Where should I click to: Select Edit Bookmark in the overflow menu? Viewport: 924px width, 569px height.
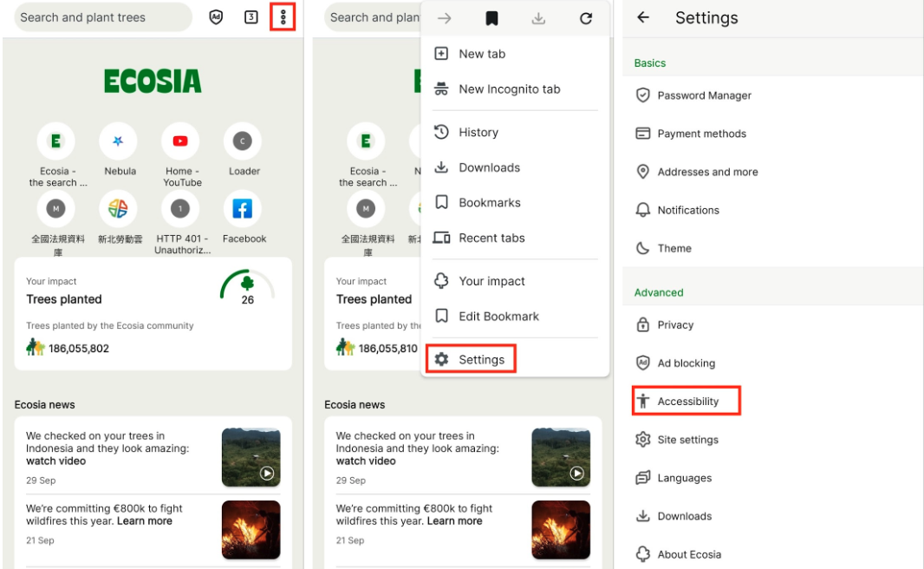pyautogui.click(x=515, y=317)
